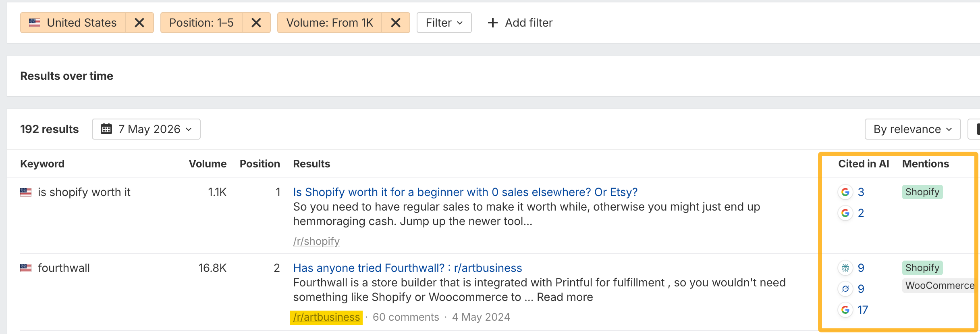Click the '60 comments' text
Image resolution: width=980 pixels, height=334 pixels.
click(406, 317)
